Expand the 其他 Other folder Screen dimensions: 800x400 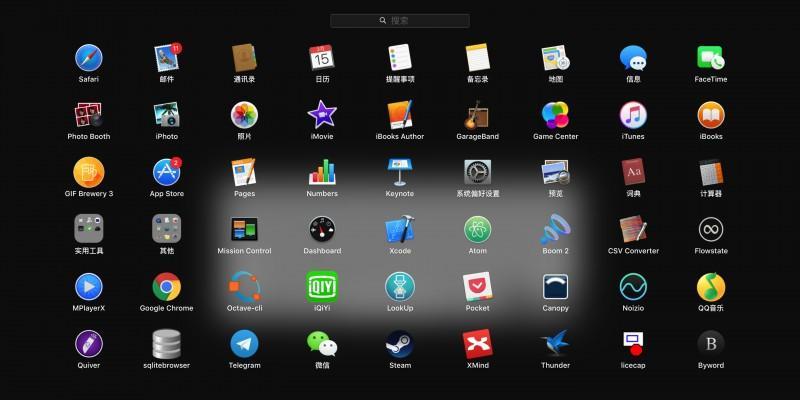click(x=167, y=229)
